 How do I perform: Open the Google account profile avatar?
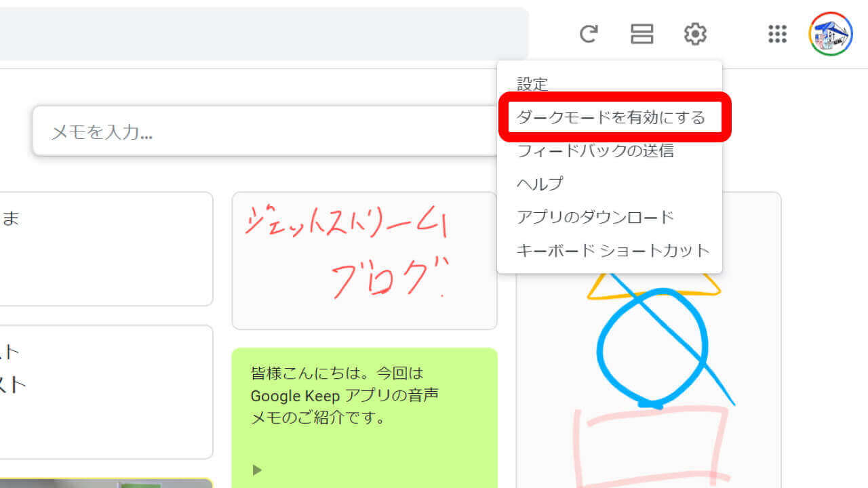pos(830,34)
